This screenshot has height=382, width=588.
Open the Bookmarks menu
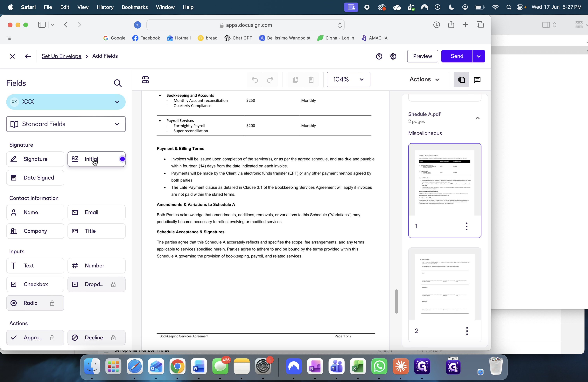coord(135,7)
